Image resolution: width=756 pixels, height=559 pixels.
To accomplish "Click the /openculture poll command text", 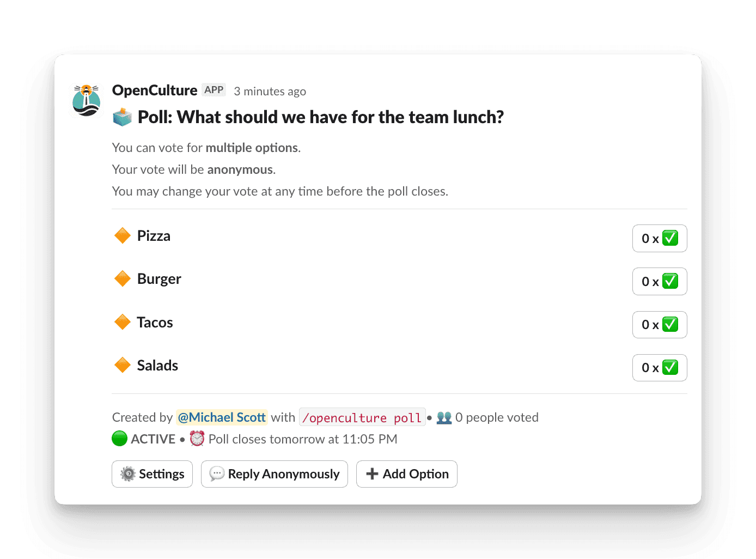I will tap(362, 417).
